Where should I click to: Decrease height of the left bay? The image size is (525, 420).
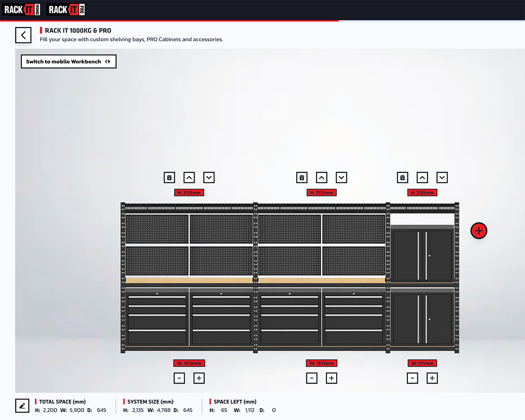pos(209,178)
